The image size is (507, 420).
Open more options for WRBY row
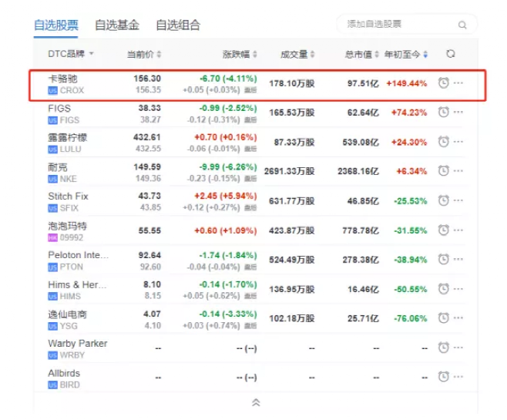[458, 348]
